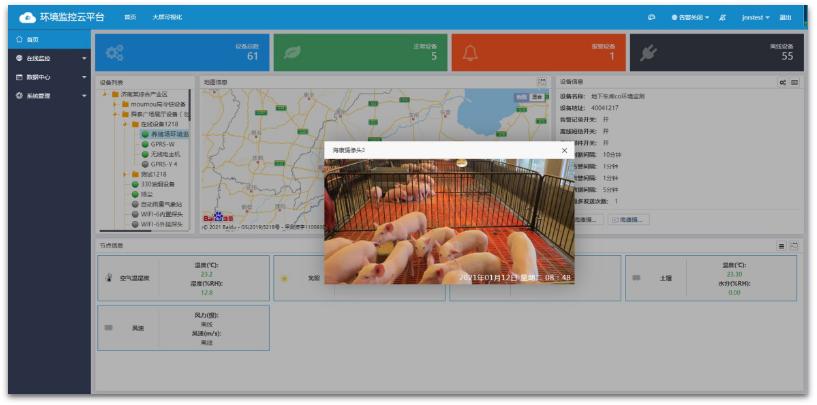Select the device row starting with 330

(x=158, y=184)
